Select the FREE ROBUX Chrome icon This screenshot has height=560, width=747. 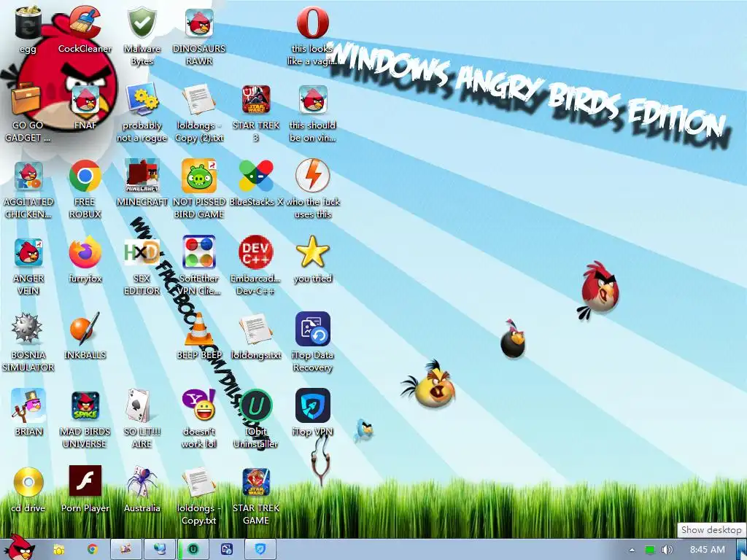click(85, 176)
